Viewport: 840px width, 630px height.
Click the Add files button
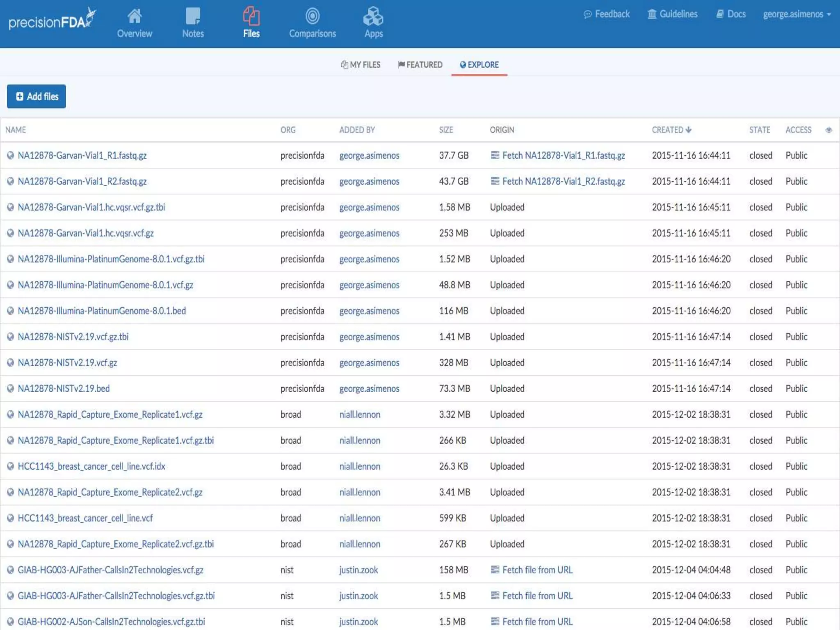pos(37,96)
